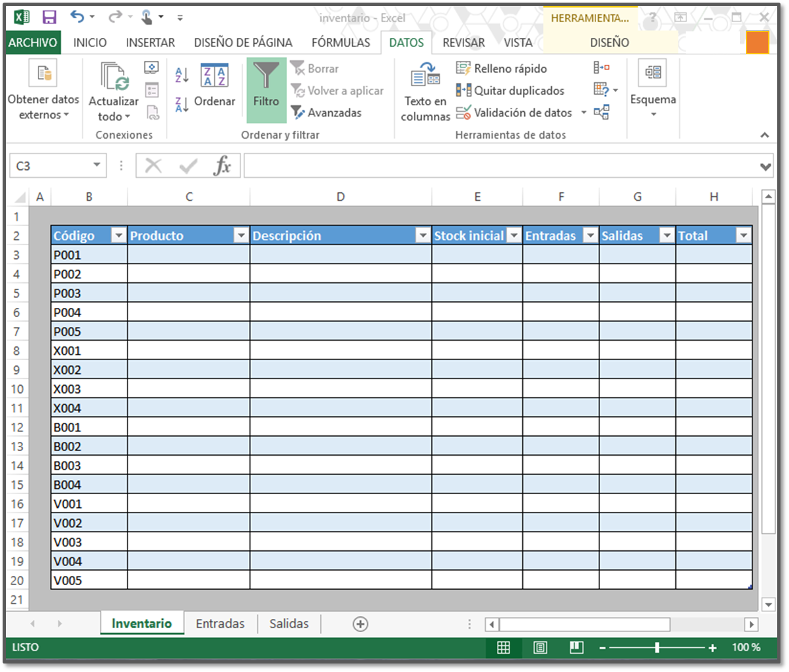
Task: Open the FÓRMULAS ribbon tab
Action: pyautogui.click(x=341, y=42)
